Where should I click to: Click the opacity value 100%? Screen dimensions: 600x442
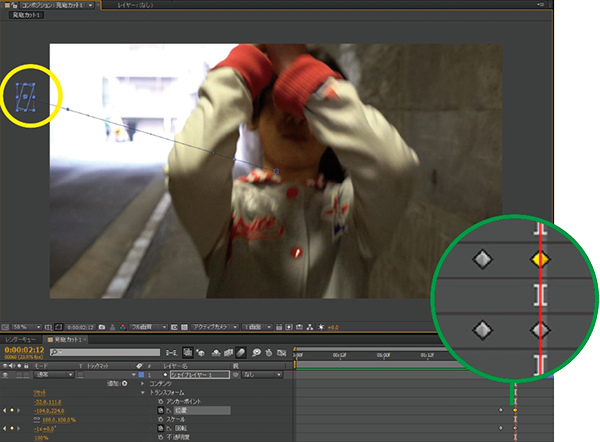[41, 438]
